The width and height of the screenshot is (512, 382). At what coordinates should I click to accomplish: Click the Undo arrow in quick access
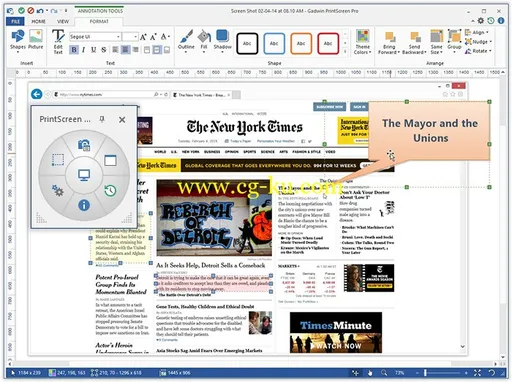coord(40,11)
